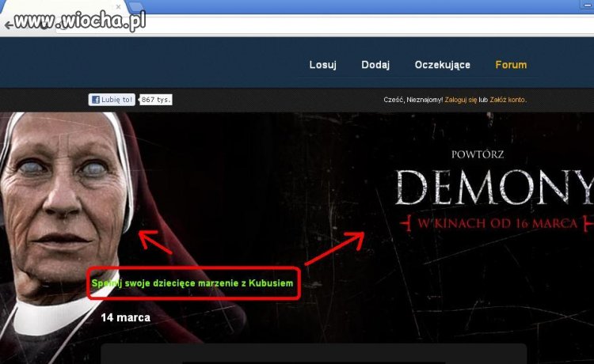Image resolution: width=594 pixels, height=364 pixels.
Task: Click the 'W kinach od 16 marca' banner text
Action: (497, 223)
